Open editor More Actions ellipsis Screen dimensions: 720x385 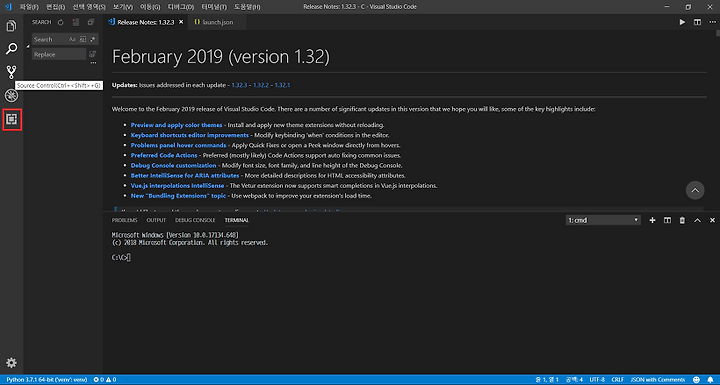point(713,22)
